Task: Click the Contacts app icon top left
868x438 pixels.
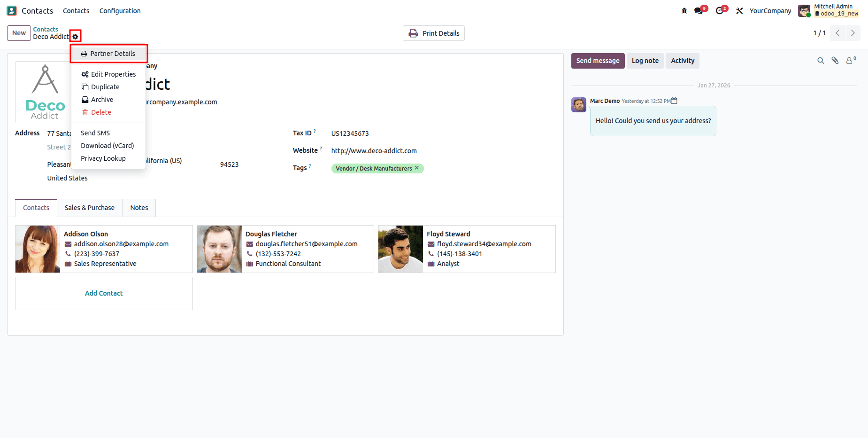Action: (11, 10)
